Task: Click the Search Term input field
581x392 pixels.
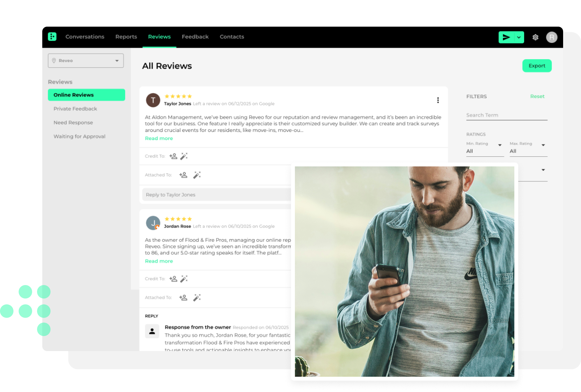Action: coord(507,115)
